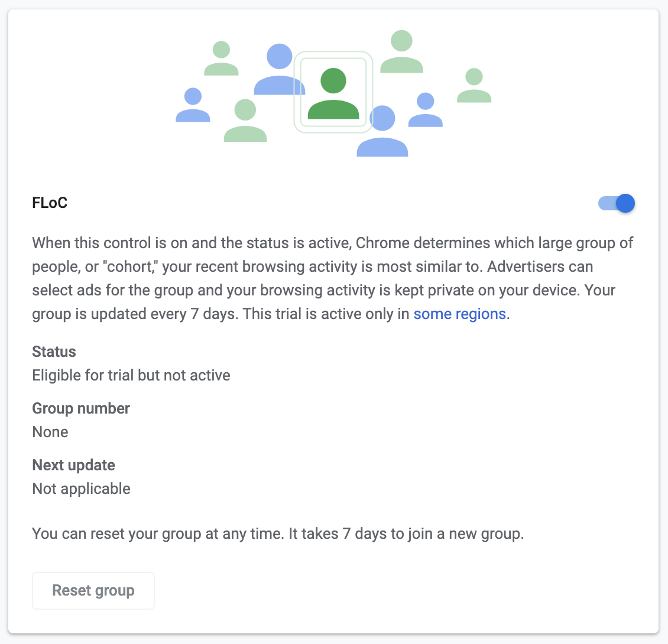
Task: Click the large blue person icon left of the frame
Action: tap(280, 71)
